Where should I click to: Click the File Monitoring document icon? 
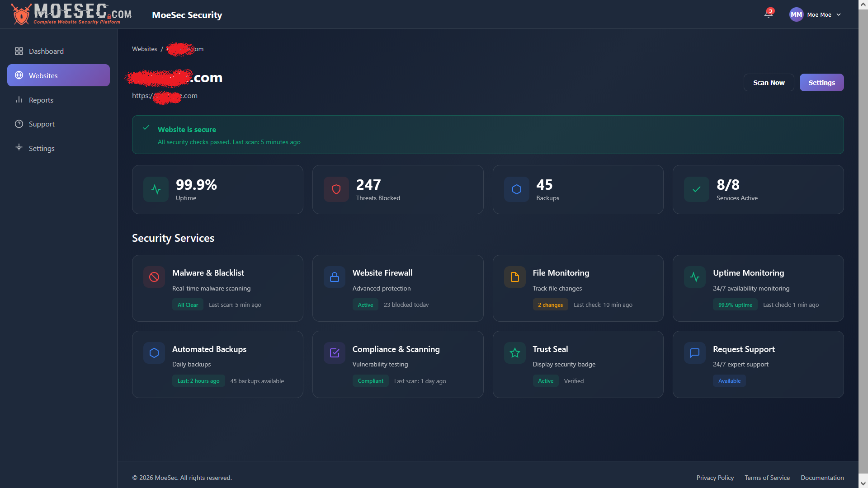point(514,277)
